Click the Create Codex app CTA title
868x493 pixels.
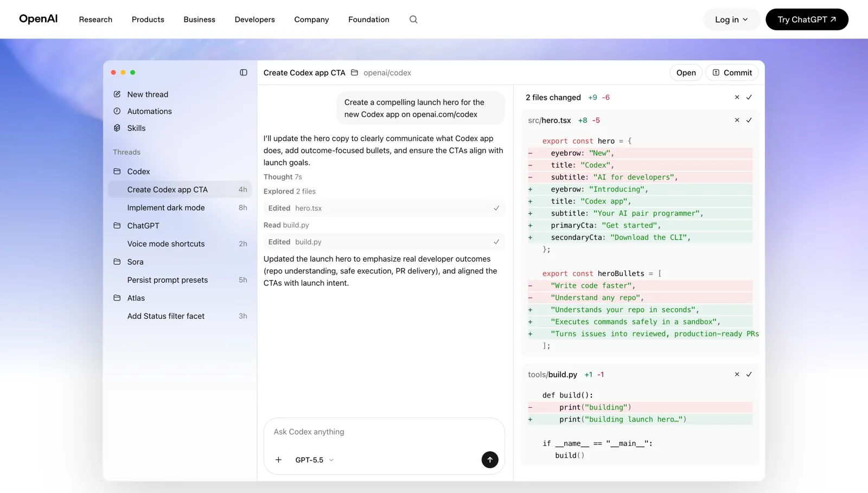point(304,73)
